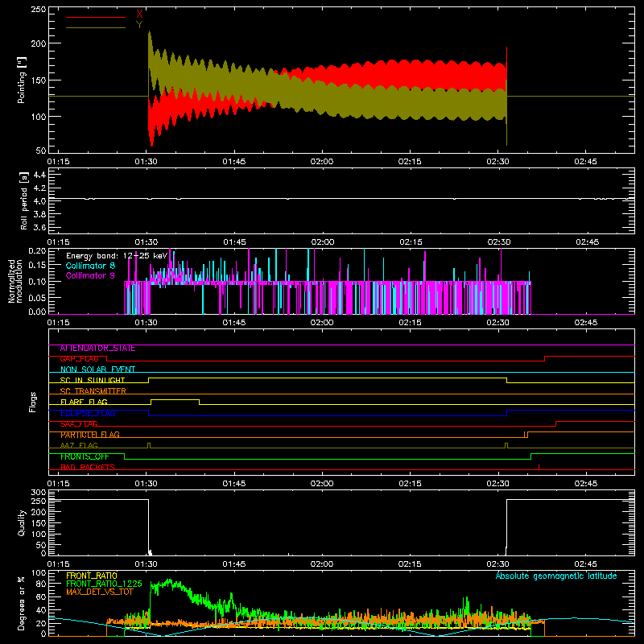
Task: Click the 3.6 tick on Roll period axis
Action: 39,227
